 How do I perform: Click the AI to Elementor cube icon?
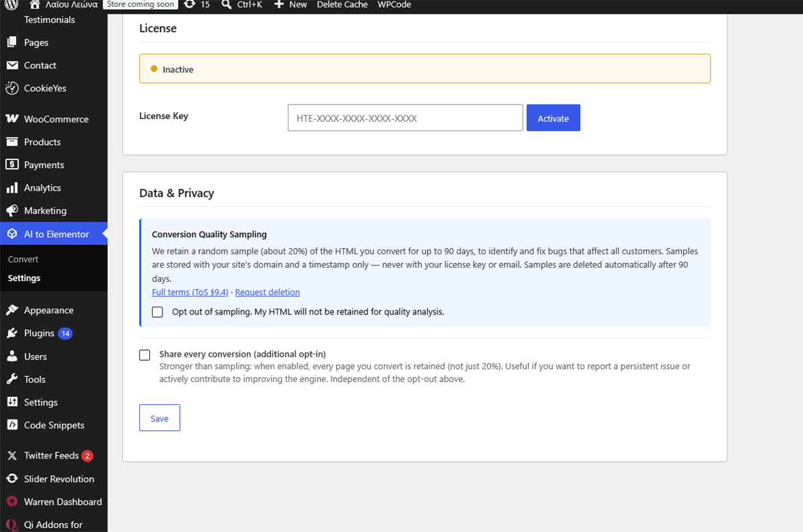pos(12,234)
